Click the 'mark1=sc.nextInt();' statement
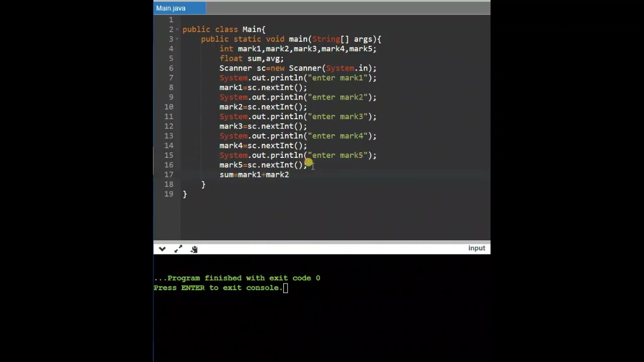Viewport: 644px width, 362px height. pyautogui.click(x=263, y=87)
